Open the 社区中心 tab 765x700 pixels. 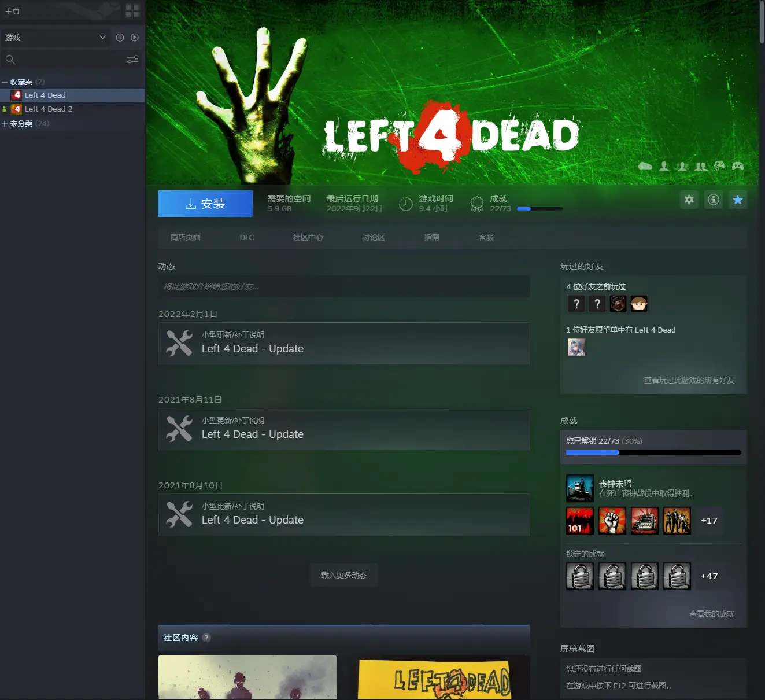tap(308, 237)
